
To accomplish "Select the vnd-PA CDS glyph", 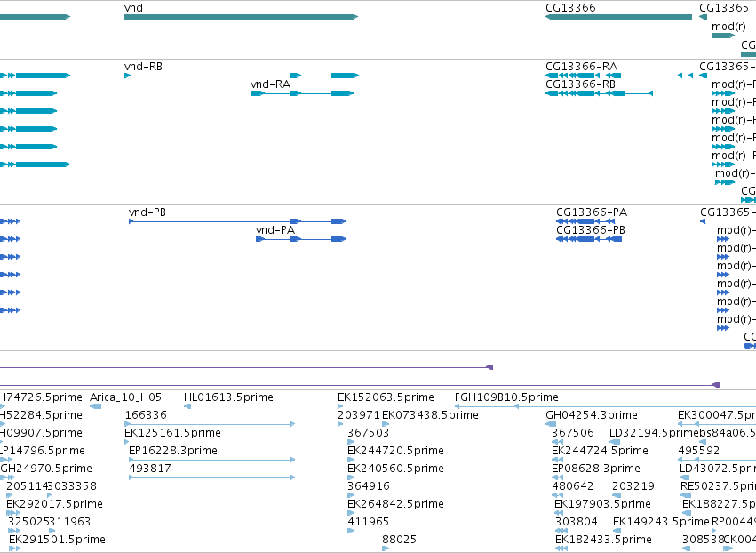I will (x=301, y=239).
